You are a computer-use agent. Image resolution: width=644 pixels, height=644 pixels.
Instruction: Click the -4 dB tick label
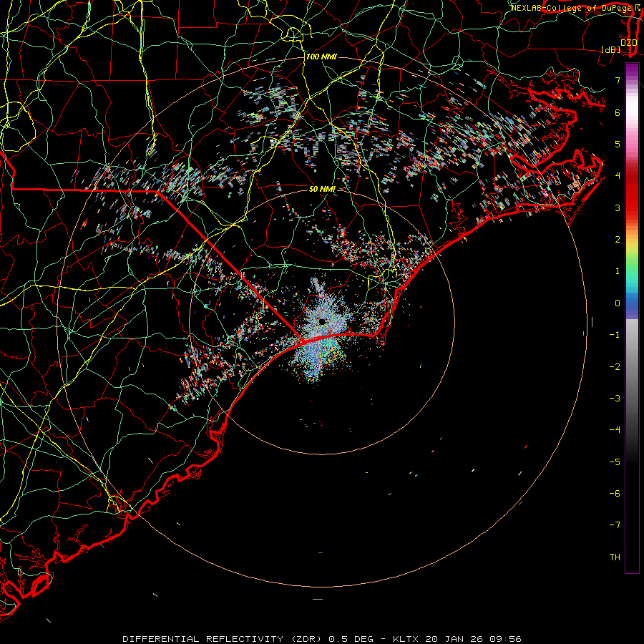click(x=615, y=429)
